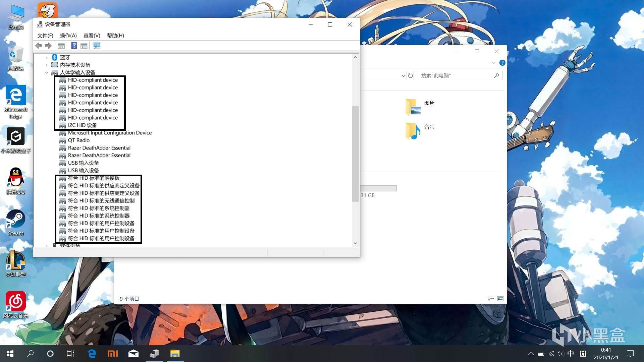Select Microsoft Input Configuration Device entry
This screenshot has width=644, height=362.
coord(110,133)
